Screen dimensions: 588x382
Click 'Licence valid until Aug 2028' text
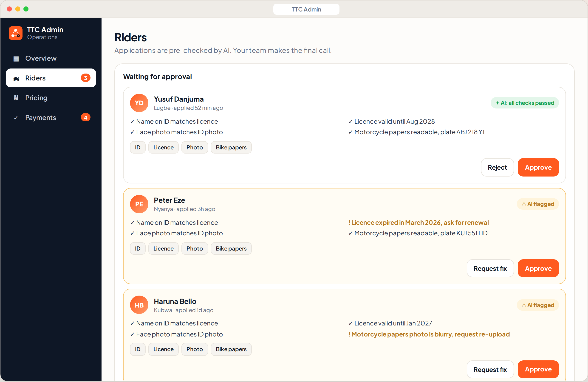tap(391, 121)
